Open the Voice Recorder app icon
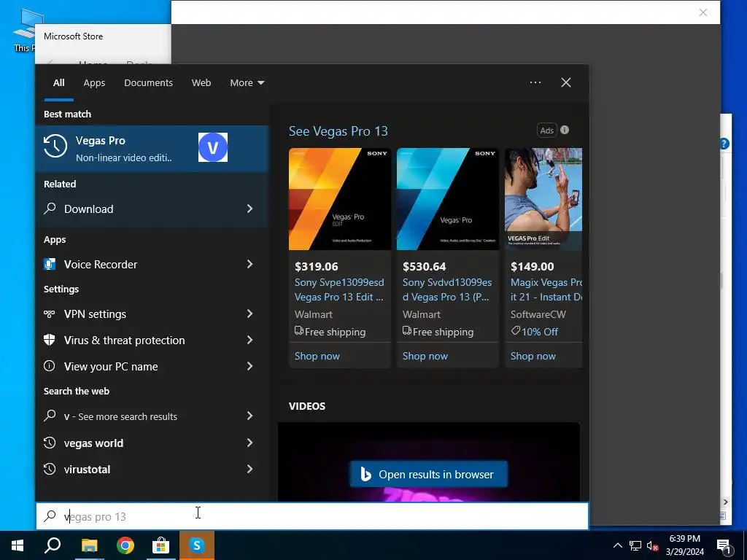The image size is (747, 560). [50, 264]
